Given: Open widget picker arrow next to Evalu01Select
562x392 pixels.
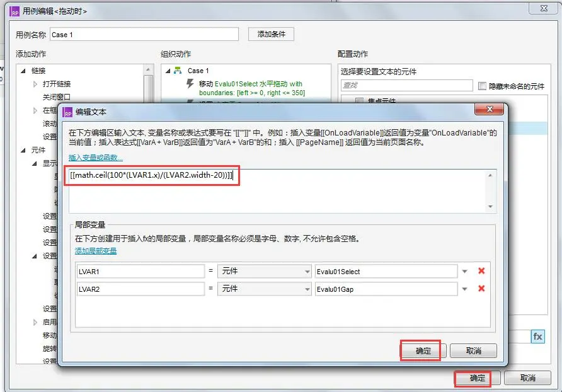Looking at the screenshot, I should pos(465,272).
